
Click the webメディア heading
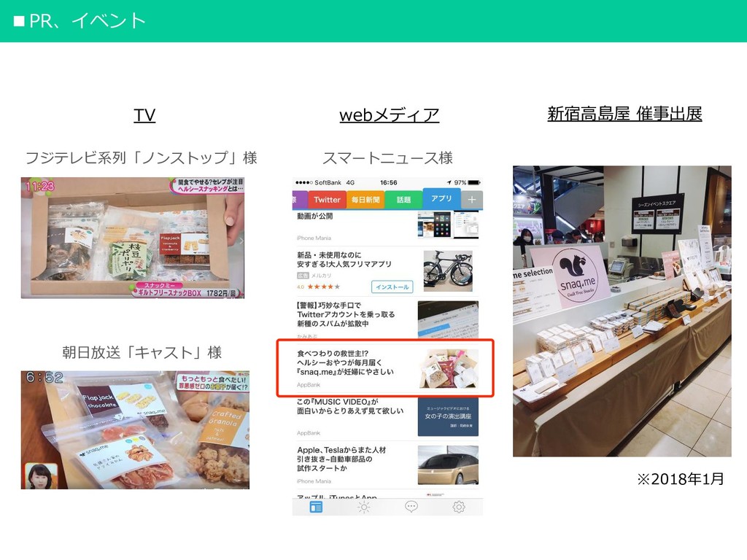coord(390,114)
